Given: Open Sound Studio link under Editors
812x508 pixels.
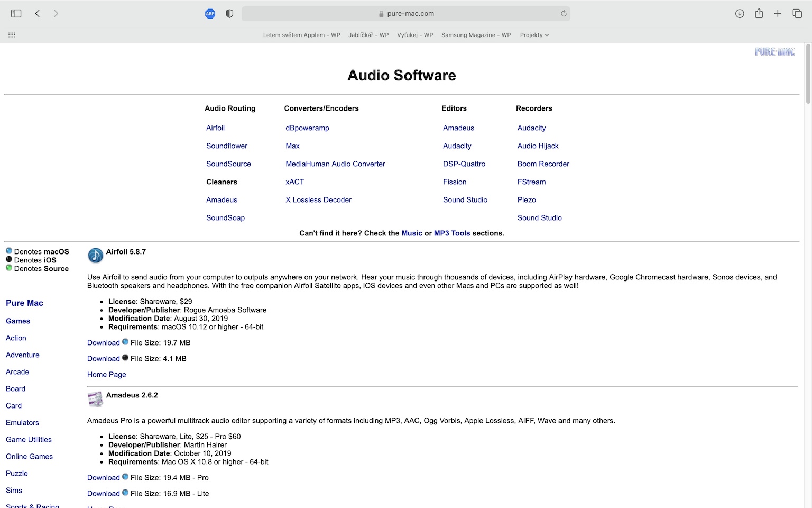Looking at the screenshot, I should (x=465, y=200).
